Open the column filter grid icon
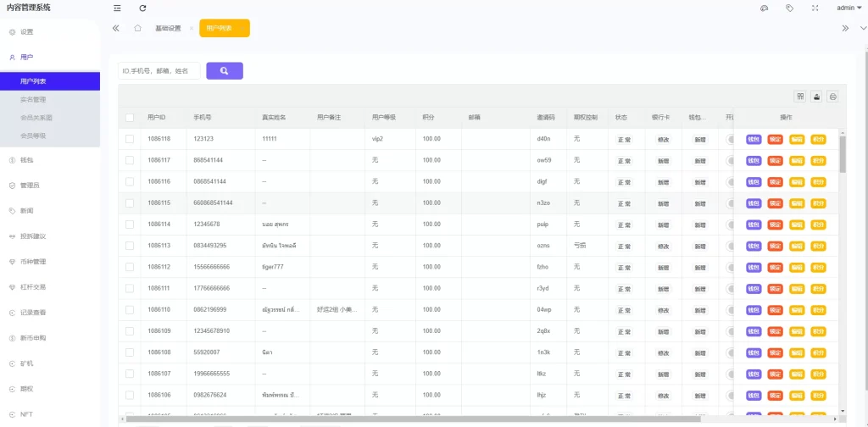The width and height of the screenshot is (868, 427). [x=799, y=97]
